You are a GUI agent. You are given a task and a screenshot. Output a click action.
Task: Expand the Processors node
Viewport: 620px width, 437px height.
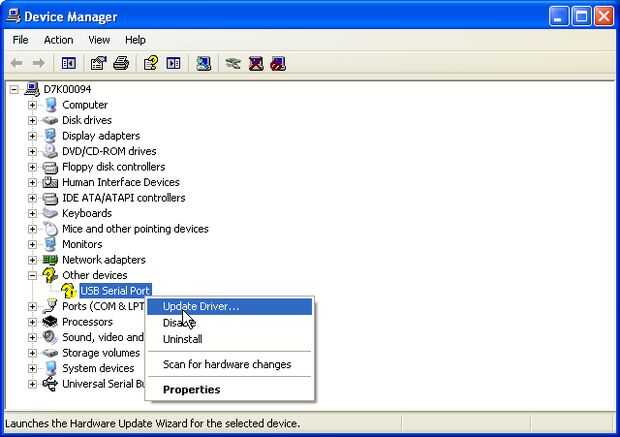(32, 322)
